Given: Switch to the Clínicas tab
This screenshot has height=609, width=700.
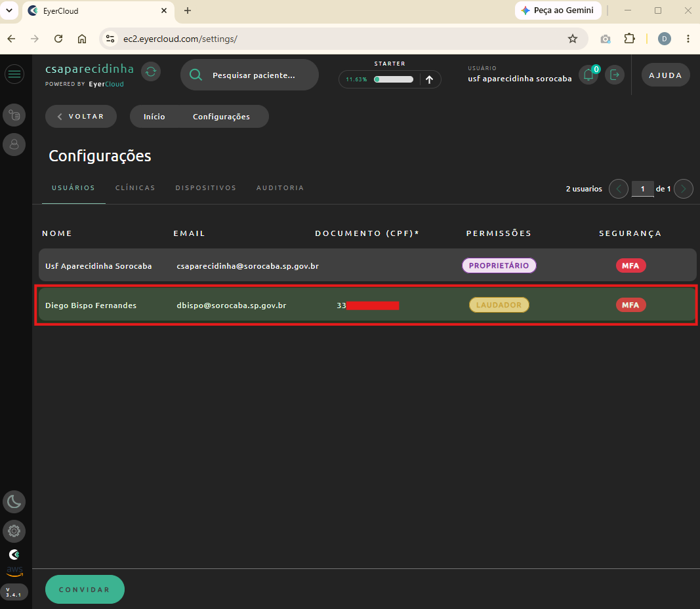Looking at the screenshot, I should pos(135,188).
